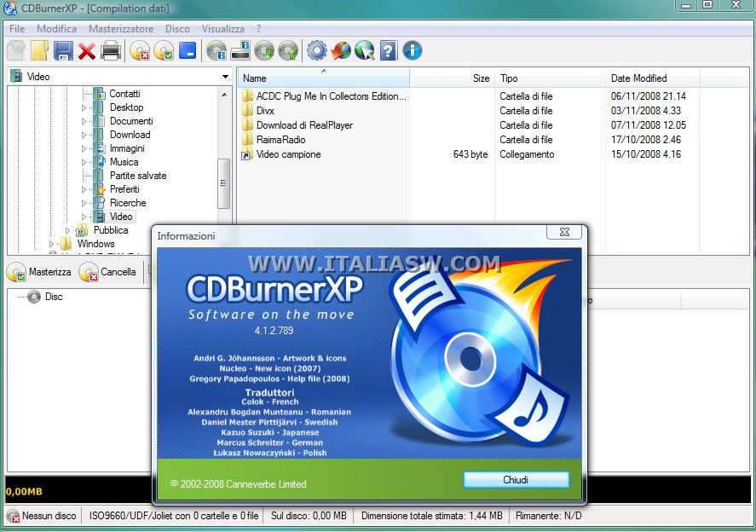This screenshot has height=532, width=756.
Task: Click the folder tree vertical scrollbar thumb
Action: pyautogui.click(x=223, y=183)
